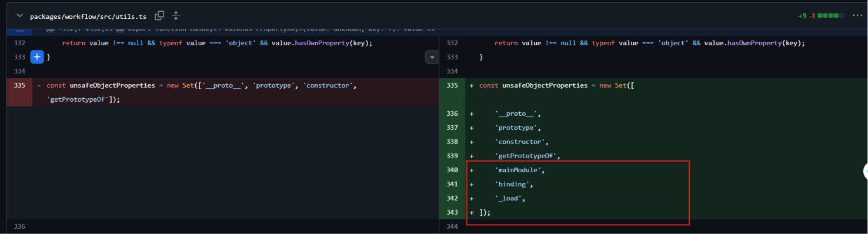Click line number 344 on the new side
This screenshot has width=868, height=234.
click(x=452, y=226)
